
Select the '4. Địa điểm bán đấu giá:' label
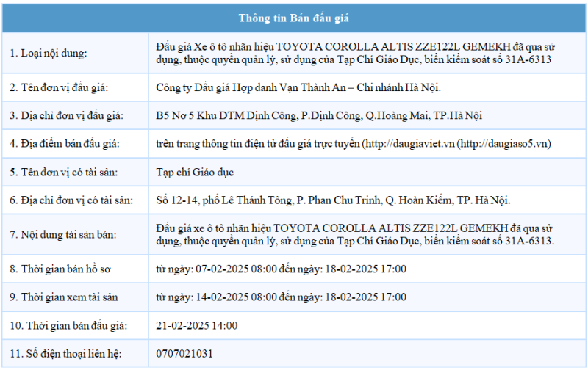[65, 144]
